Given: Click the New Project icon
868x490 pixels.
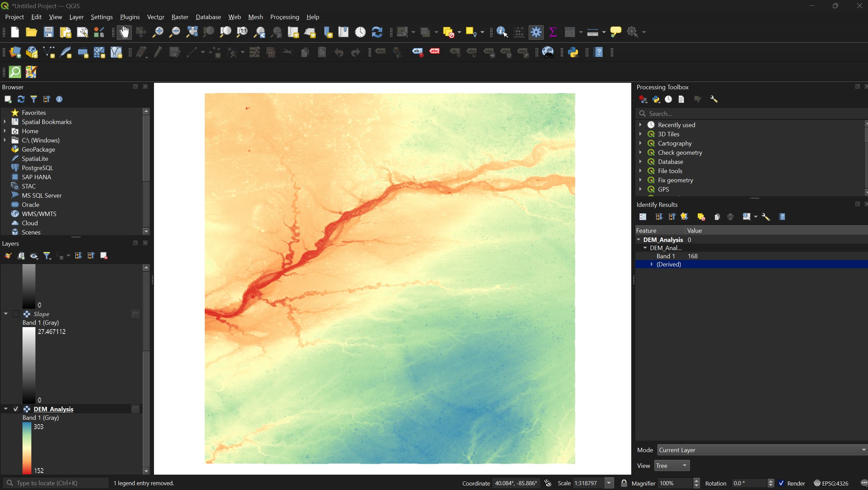Looking at the screenshot, I should (15, 32).
